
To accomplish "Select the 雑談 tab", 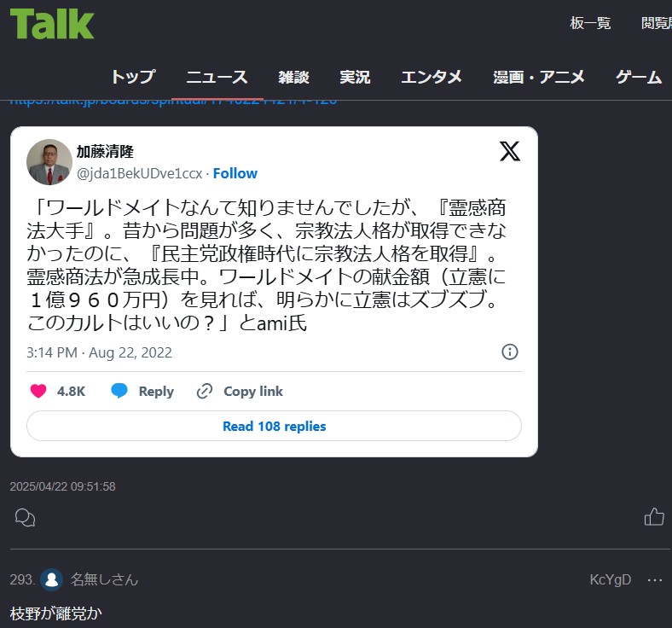I will click(293, 77).
